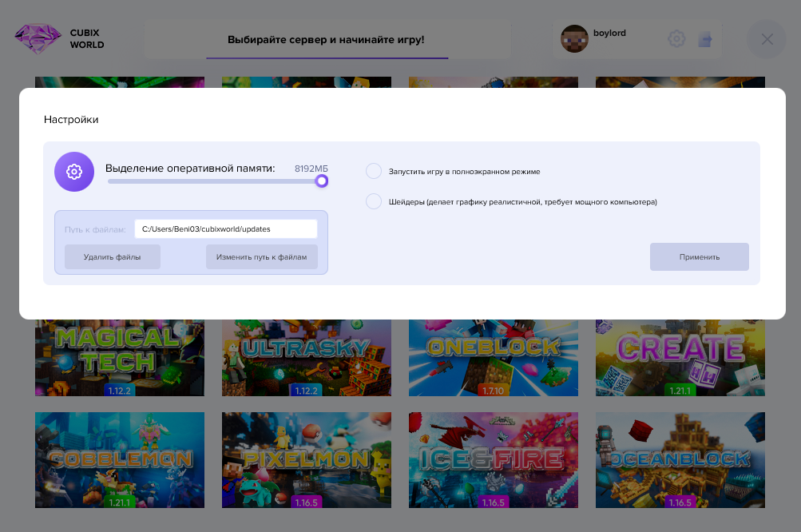
Task: Apply settings with the Применить button
Action: click(699, 257)
